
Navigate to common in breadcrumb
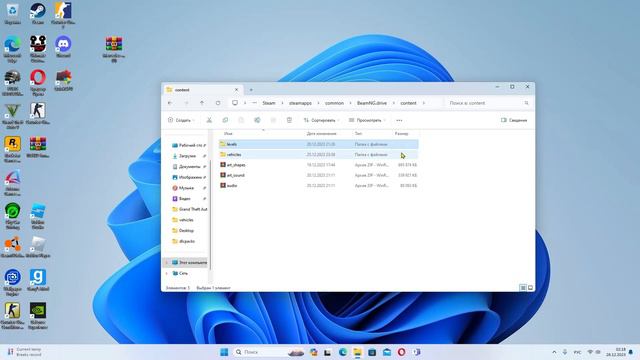click(334, 103)
